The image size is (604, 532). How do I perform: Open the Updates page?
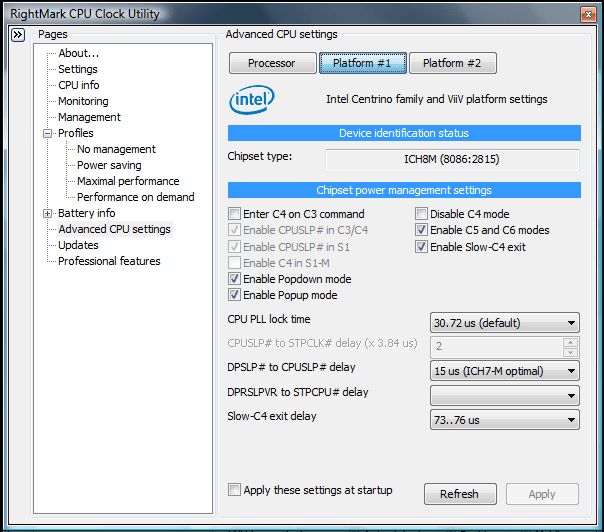(78, 245)
